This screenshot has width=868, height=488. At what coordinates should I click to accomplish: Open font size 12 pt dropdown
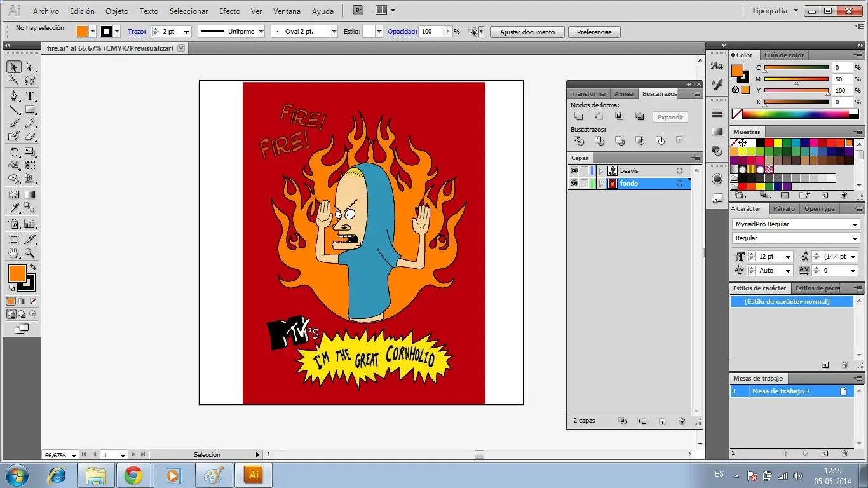click(789, 257)
